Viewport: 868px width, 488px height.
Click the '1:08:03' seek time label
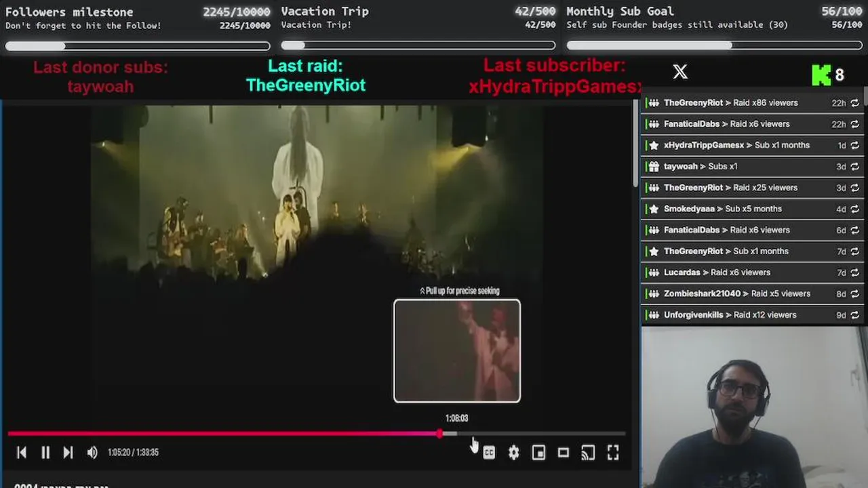(456, 418)
